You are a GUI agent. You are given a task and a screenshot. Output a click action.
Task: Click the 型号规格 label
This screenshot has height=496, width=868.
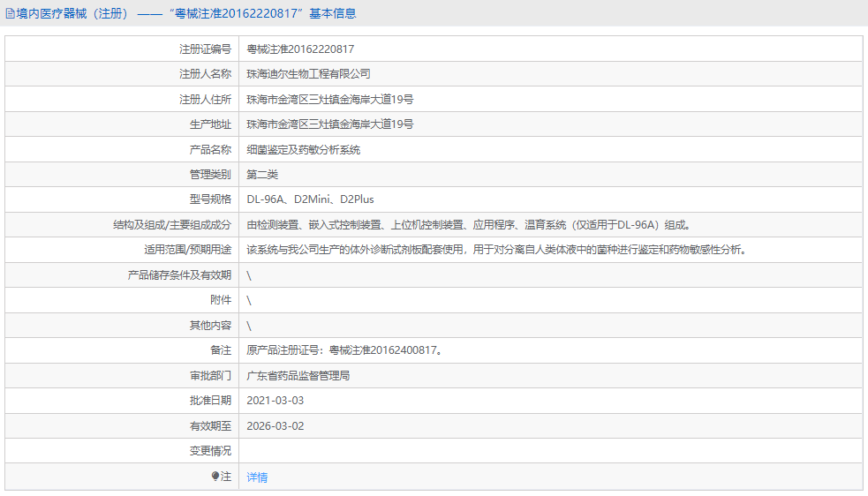tap(210, 199)
